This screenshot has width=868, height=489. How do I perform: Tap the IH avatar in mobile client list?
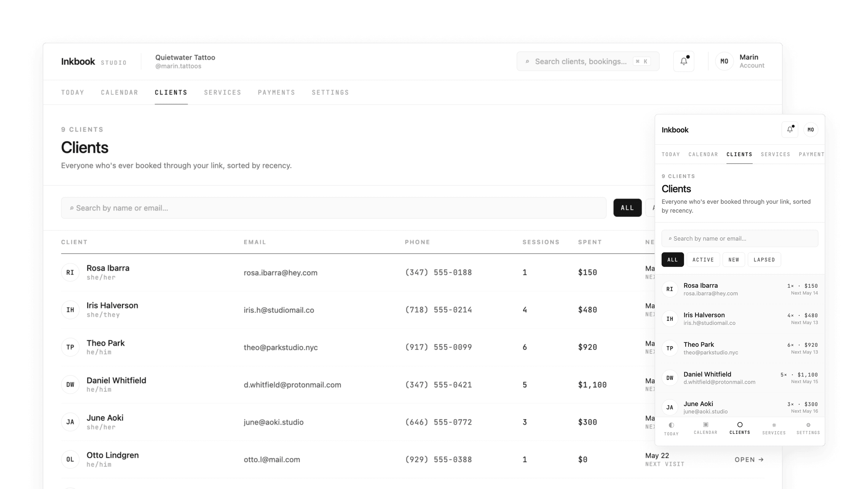click(670, 319)
